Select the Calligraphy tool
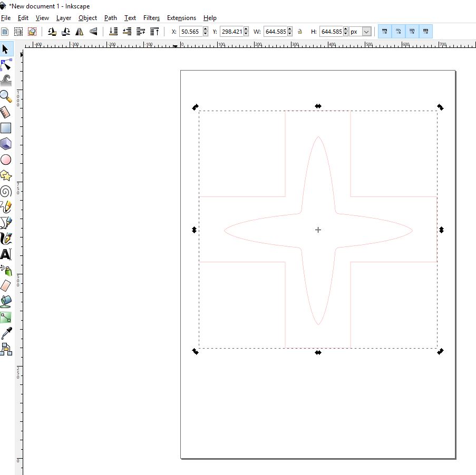Viewport: 476px width, 475px height. (x=6, y=239)
